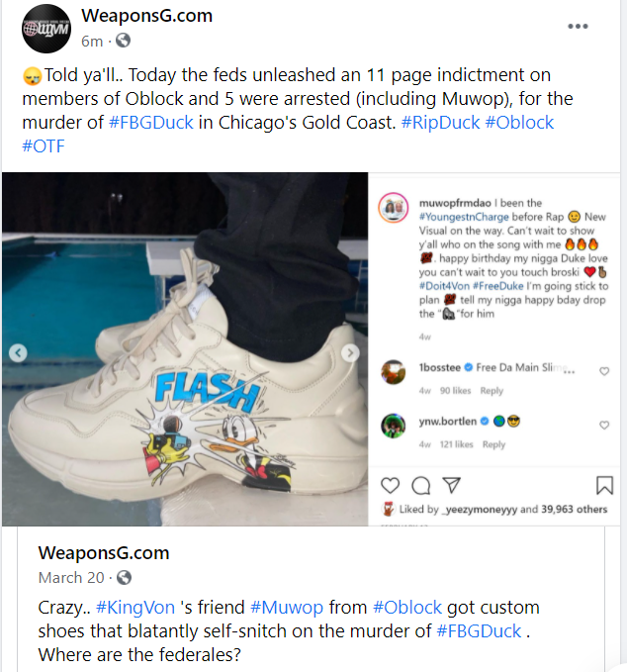This screenshot has width=627, height=672.
Task: Save the post with the bookmark icon
Action: (x=604, y=485)
